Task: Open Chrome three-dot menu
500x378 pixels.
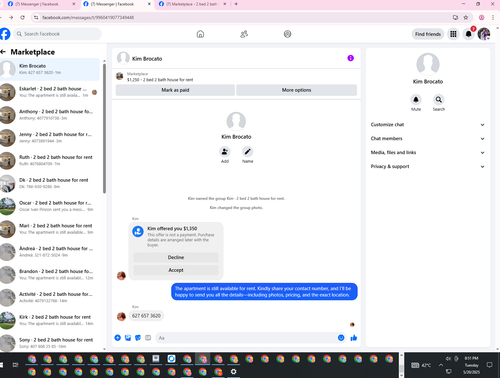Action: (x=493, y=17)
